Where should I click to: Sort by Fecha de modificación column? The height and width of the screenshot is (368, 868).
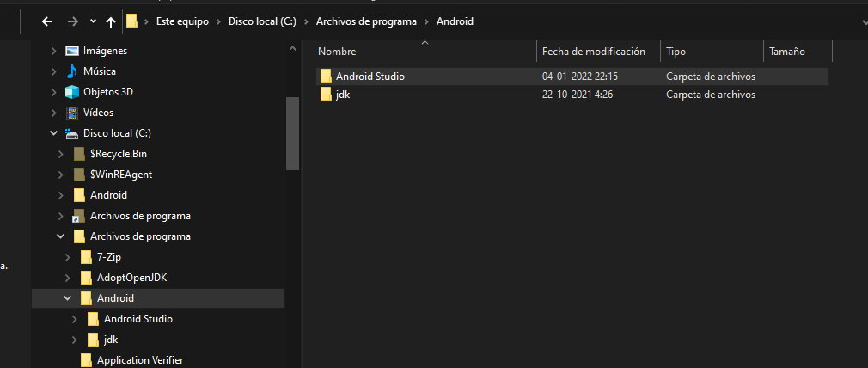594,52
